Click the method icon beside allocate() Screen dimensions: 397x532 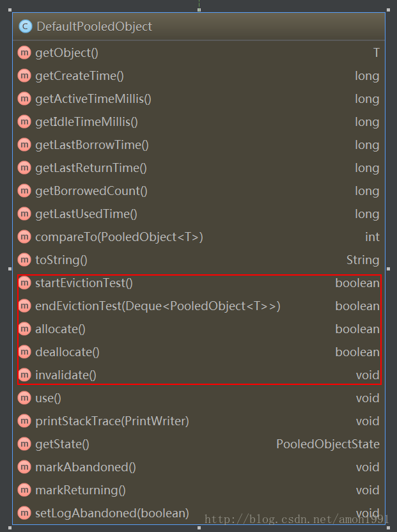(x=24, y=329)
